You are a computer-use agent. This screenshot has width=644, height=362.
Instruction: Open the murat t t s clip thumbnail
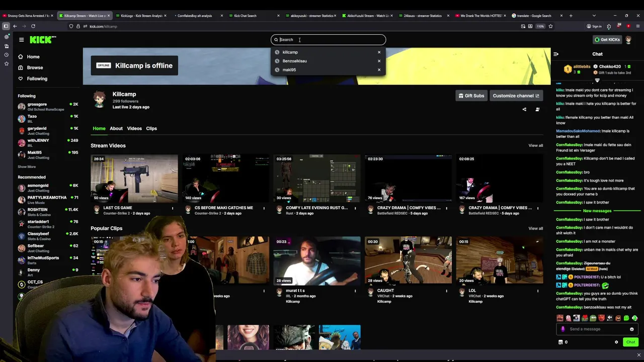316,261
